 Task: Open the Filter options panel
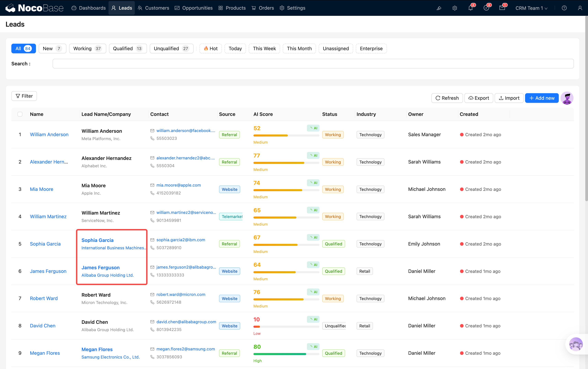[24, 96]
